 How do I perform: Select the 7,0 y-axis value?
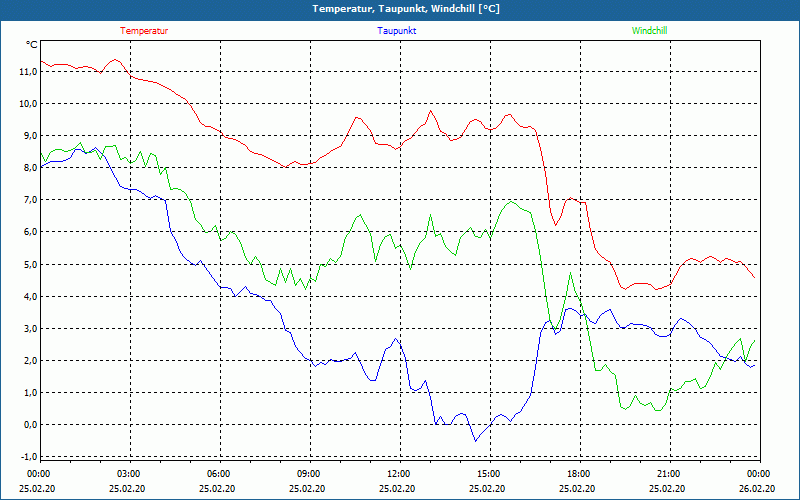(x=30, y=200)
